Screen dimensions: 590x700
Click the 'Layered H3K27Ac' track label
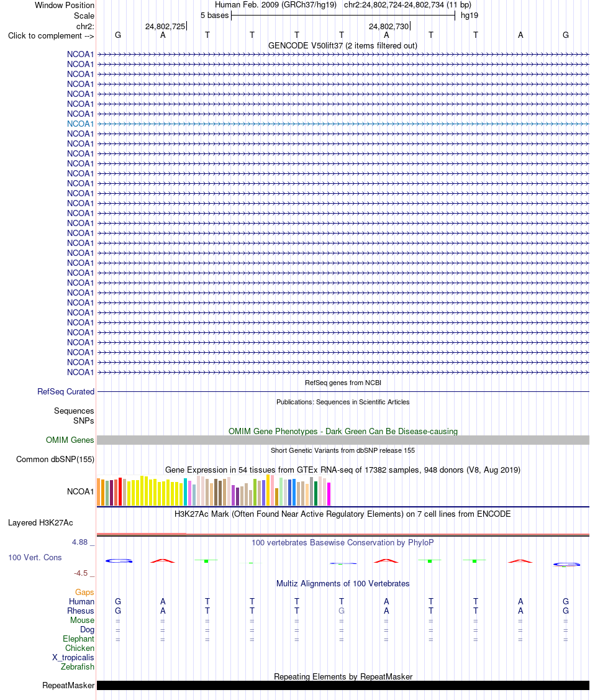[x=40, y=523]
